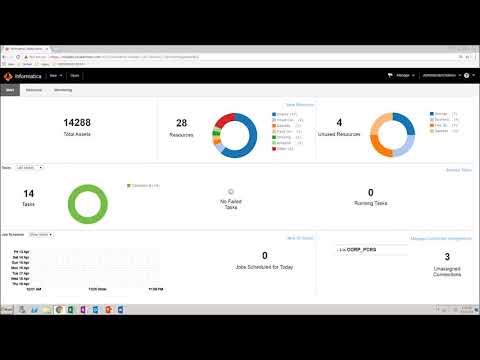
Task: Click the connection assignments link at far right
Action: 441,239
